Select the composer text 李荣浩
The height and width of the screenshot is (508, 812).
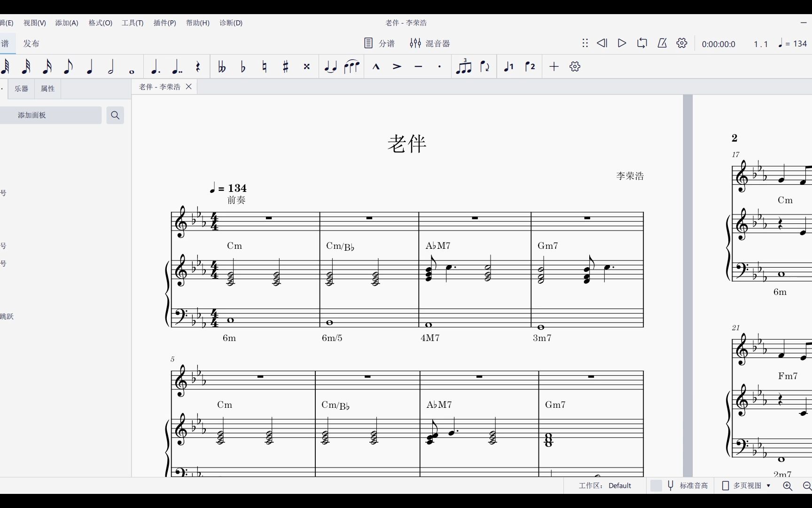tap(630, 176)
